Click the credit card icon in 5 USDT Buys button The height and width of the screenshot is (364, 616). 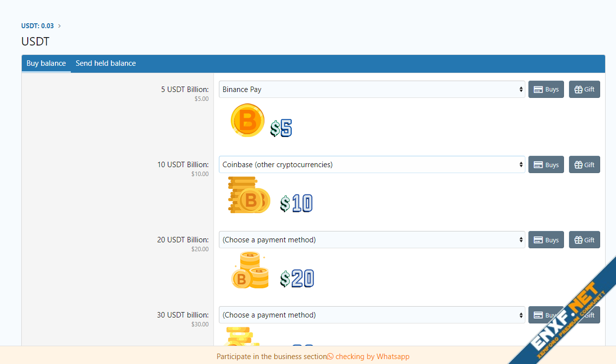(x=538, y=90)
